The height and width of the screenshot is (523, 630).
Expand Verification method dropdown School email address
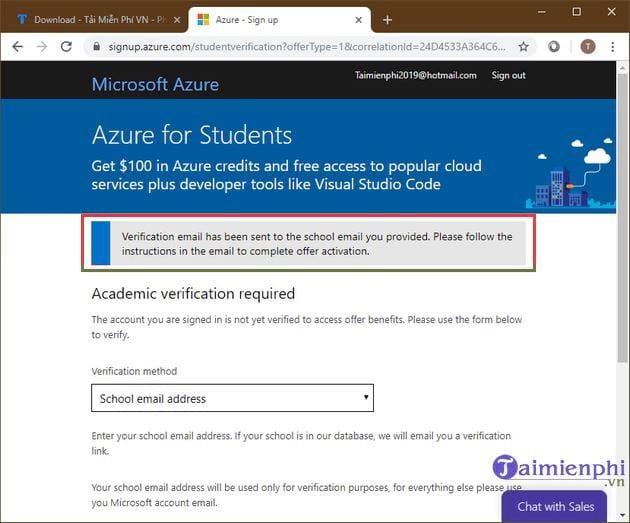[x=232, y=398]
